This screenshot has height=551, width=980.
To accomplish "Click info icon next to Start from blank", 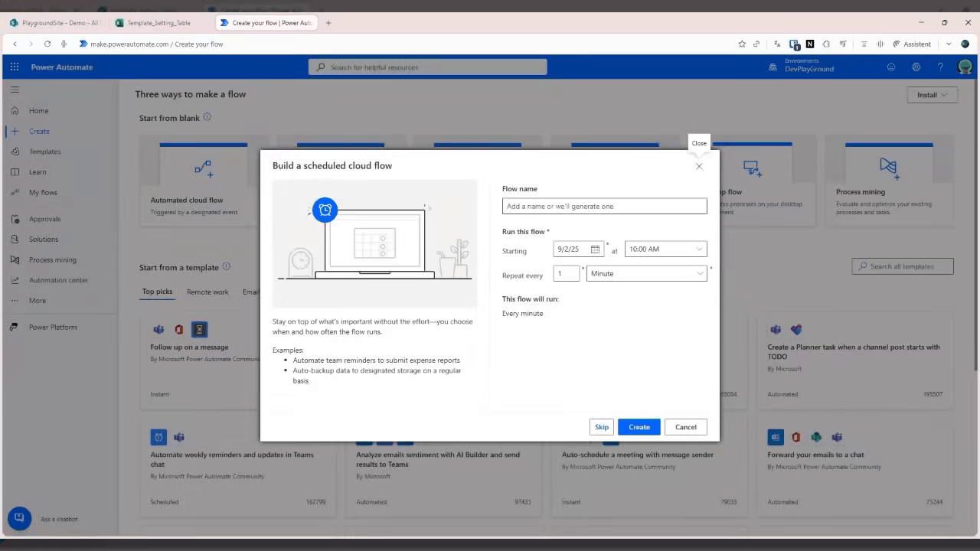I will click(207, 117).
